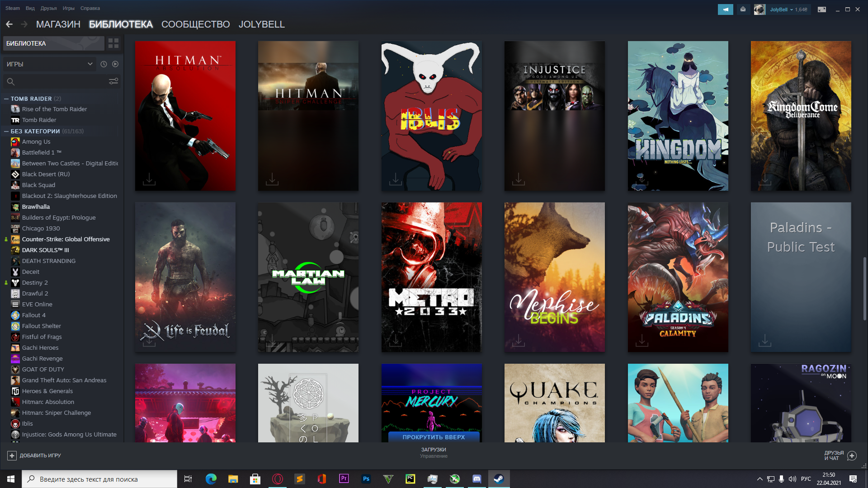
Task: Click the download icon on the Iblis cover
Action: tap(395, 179)
